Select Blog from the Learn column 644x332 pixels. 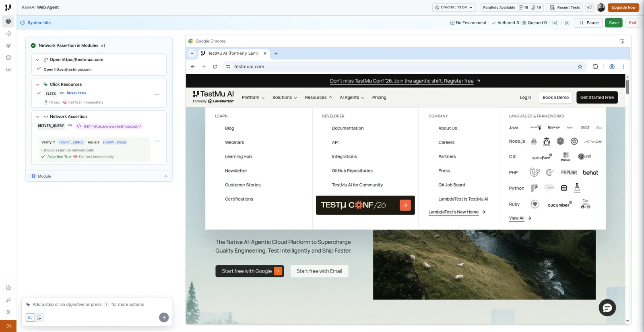pyautogui.click(x=229, y=129)
